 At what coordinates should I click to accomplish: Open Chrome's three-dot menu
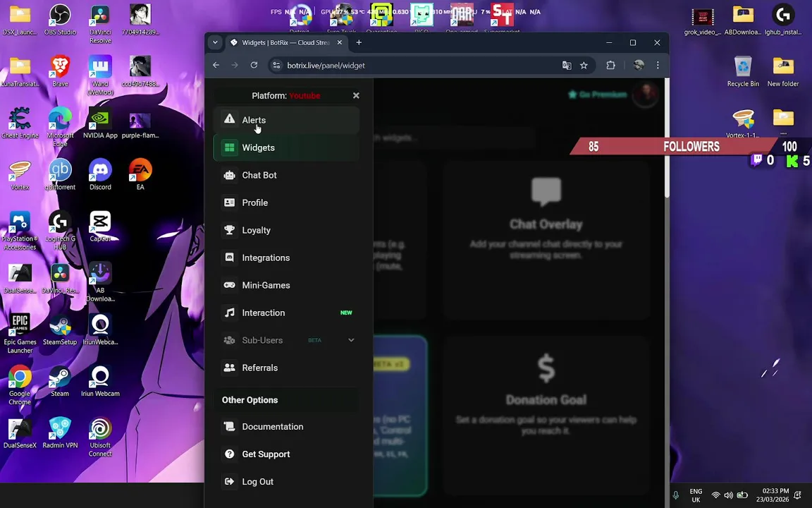[x=658, y=66]
